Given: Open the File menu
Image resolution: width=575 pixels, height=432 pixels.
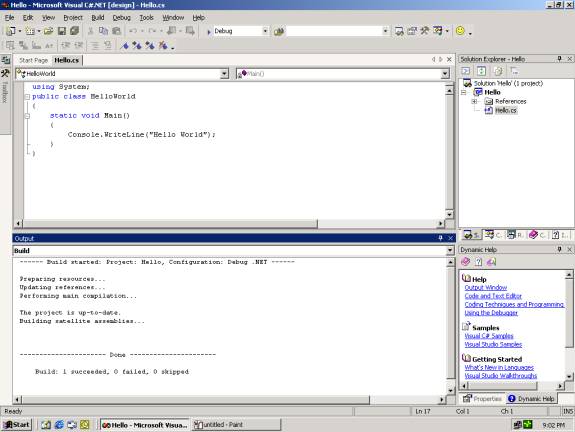Looking at the screenshot, I should (x=9, y=18).
